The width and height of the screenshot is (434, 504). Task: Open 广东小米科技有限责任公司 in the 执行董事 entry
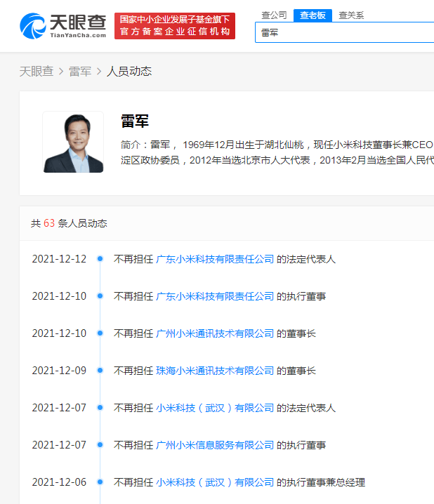coord(215,296)
